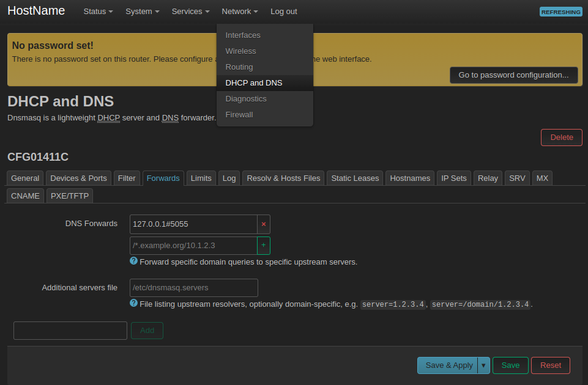
Task: Go to password configuration
Action: (513, 75)
